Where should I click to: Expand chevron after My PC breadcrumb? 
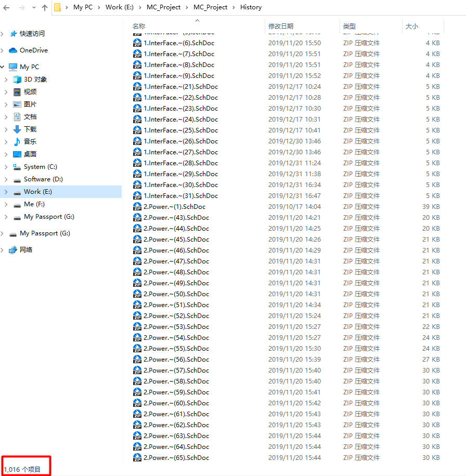point(99,8)
